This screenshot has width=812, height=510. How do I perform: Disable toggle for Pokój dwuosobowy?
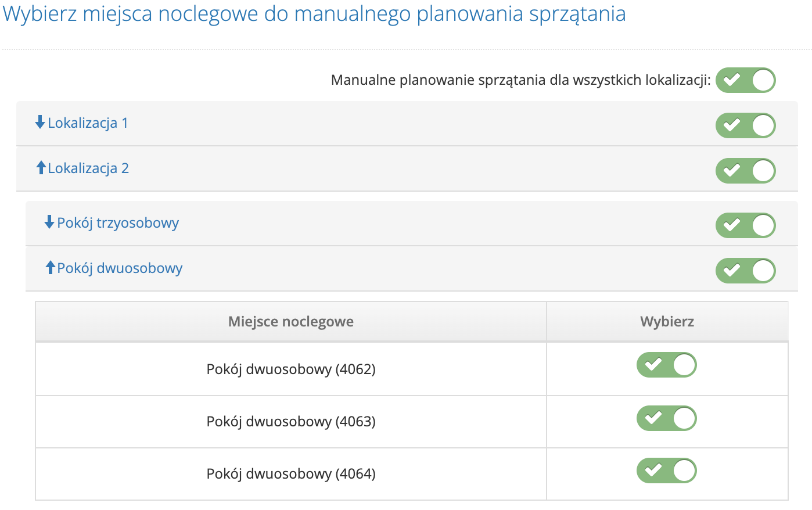click(x=745, y=270)
